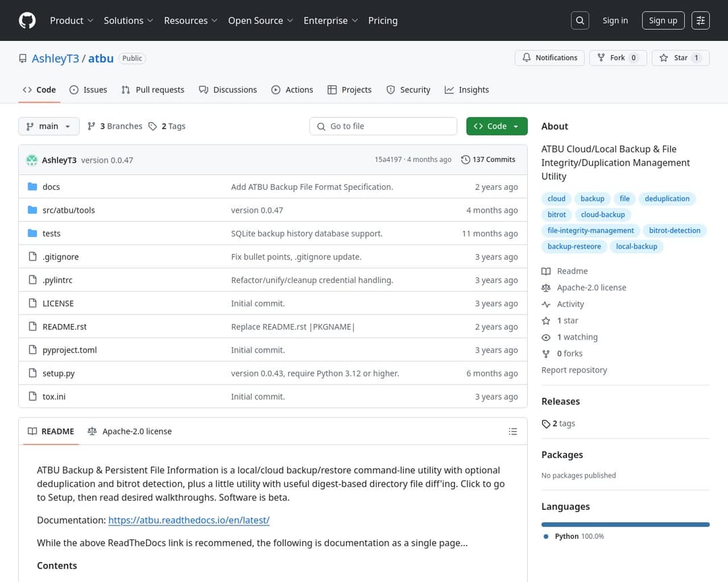Open setup.py file
This screenshot has height=582, width=728.
[x=59, y=373]
